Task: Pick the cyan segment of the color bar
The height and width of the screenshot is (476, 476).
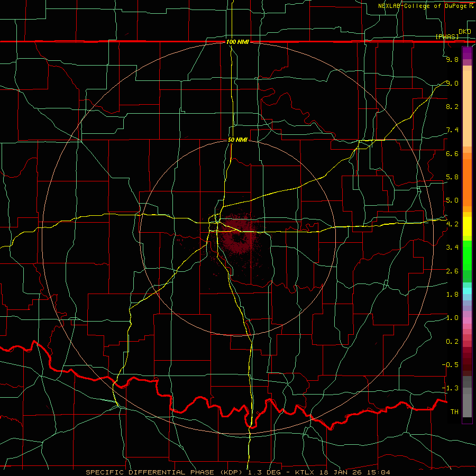Action: [467, 291]
